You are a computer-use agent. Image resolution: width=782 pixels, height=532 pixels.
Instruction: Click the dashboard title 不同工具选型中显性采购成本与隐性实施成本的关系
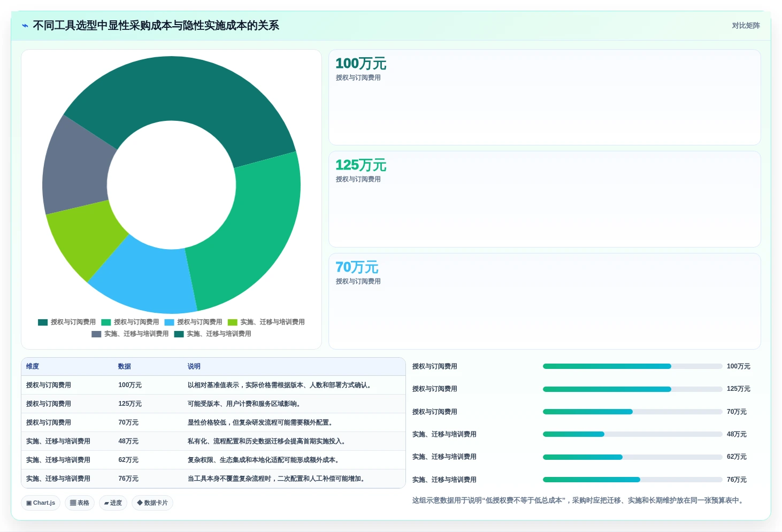tap(156, 26)
